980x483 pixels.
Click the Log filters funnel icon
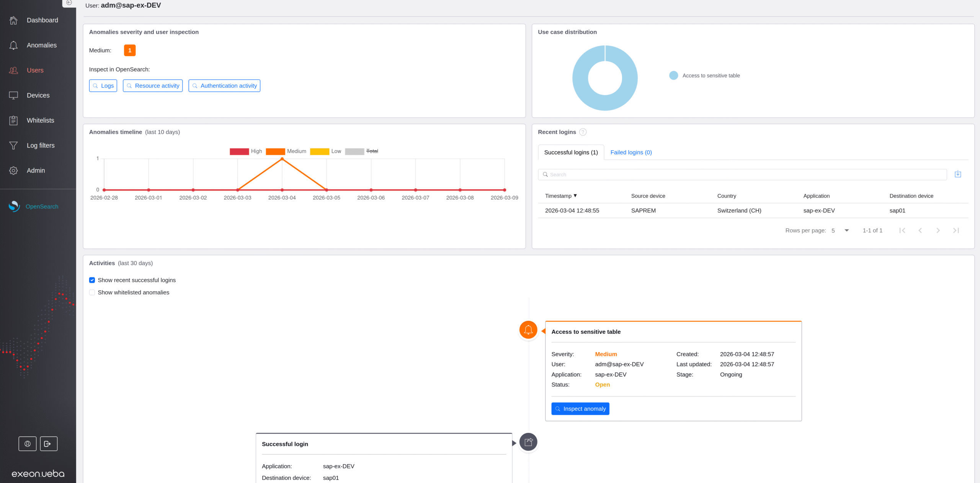[13, 145]
